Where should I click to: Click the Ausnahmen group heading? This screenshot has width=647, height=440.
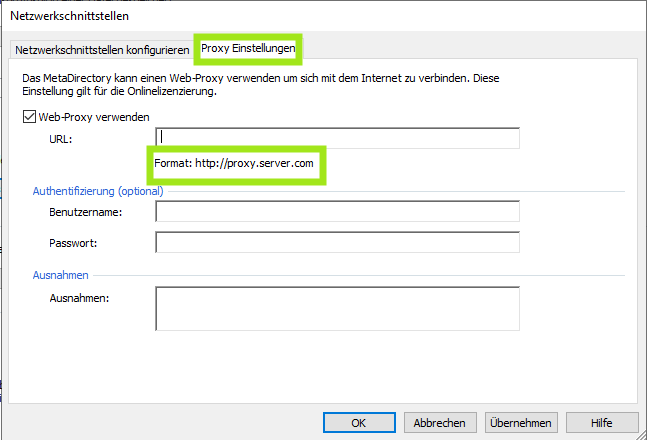(x=61, y=274)
